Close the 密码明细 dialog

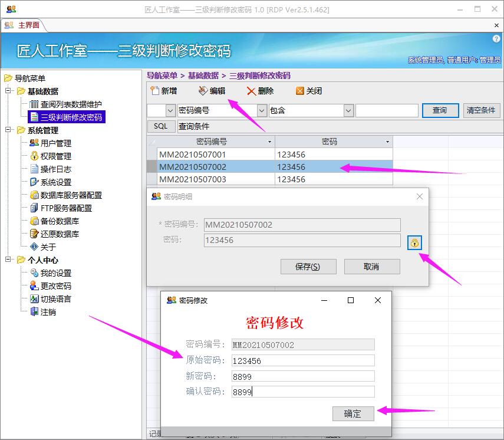coord(420,196)
